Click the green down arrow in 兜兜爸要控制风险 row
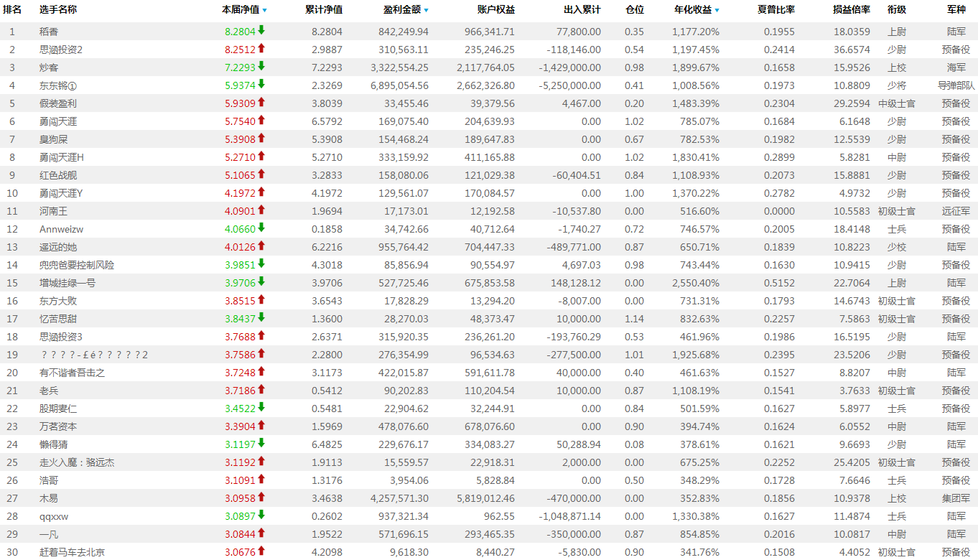 coord(261,263)
